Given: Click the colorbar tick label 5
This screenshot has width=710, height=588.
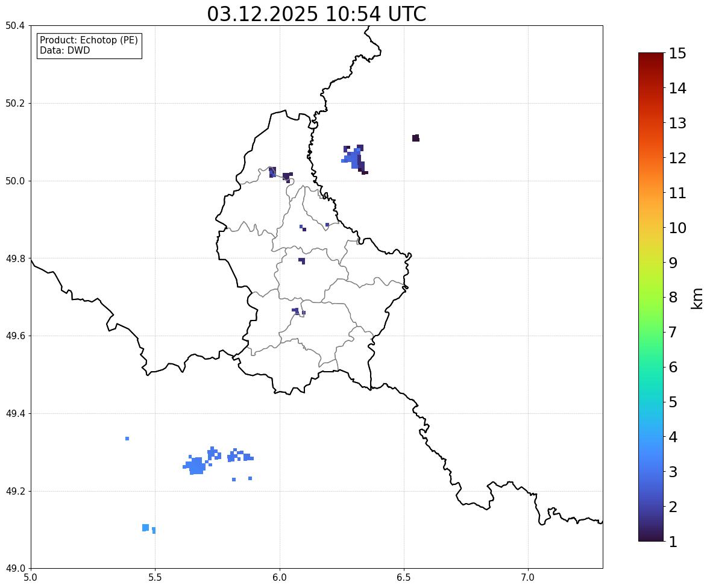Looking at the screenshot, I should 673,402.
